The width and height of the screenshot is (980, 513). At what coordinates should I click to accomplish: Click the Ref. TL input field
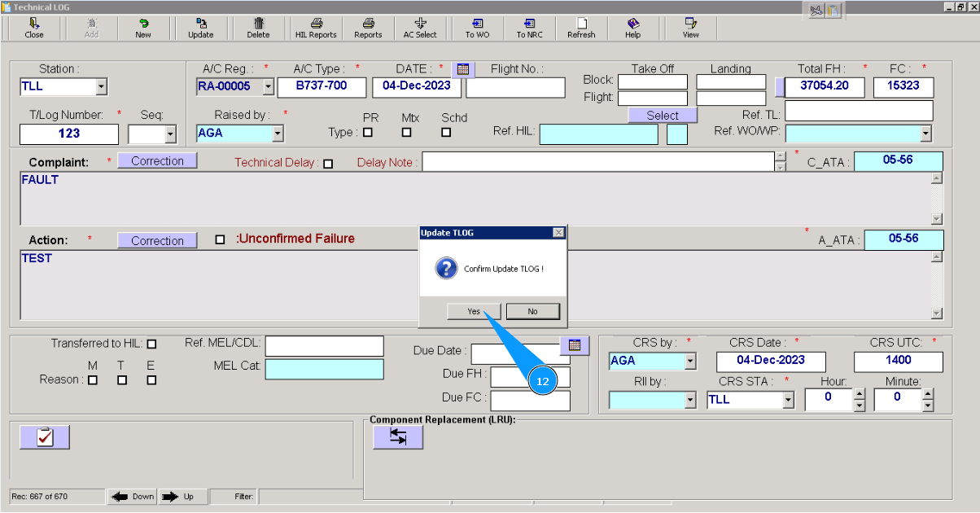[x=859, y=111]
